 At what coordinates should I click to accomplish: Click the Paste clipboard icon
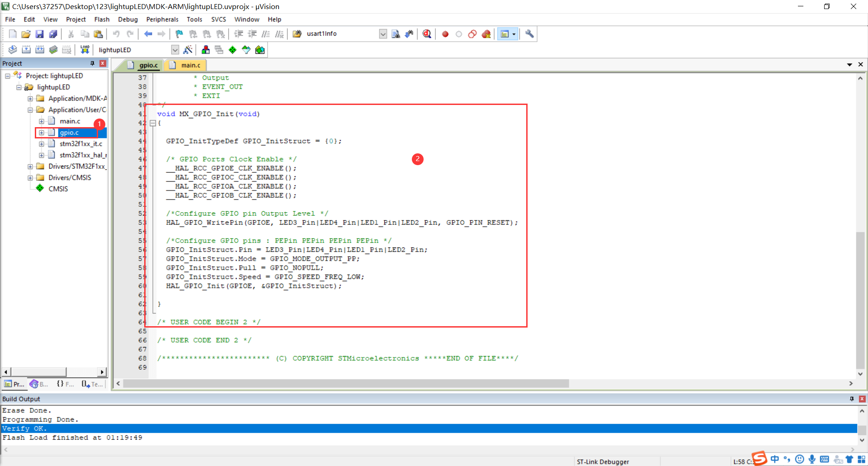click(98, 34)
